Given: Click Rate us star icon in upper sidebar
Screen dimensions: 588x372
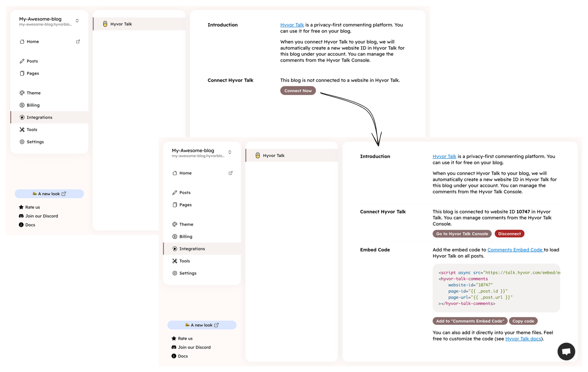Looking at the screenshot, I should (21, 207).
